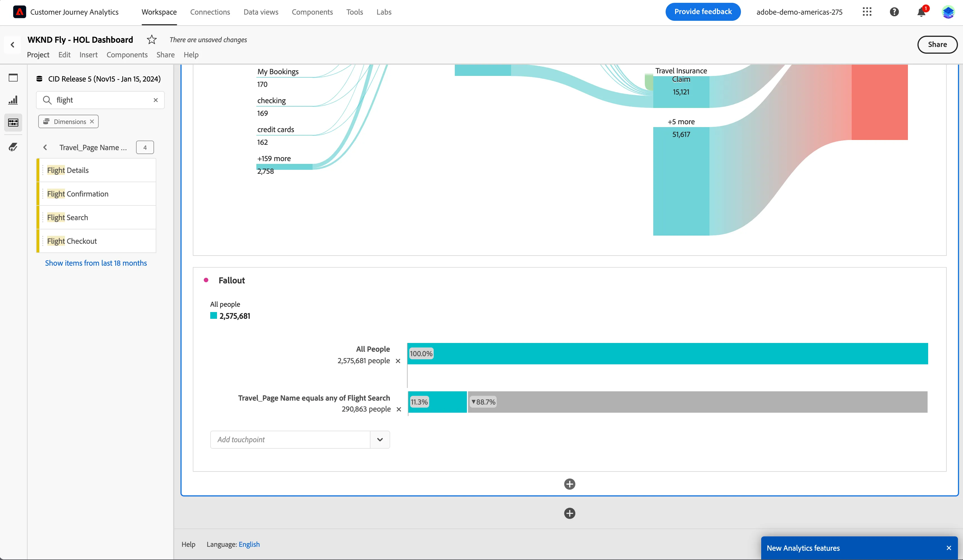This screenshot has height=560, width=963.
Task: Show items from last 18 months
Action: pos(96,263)
